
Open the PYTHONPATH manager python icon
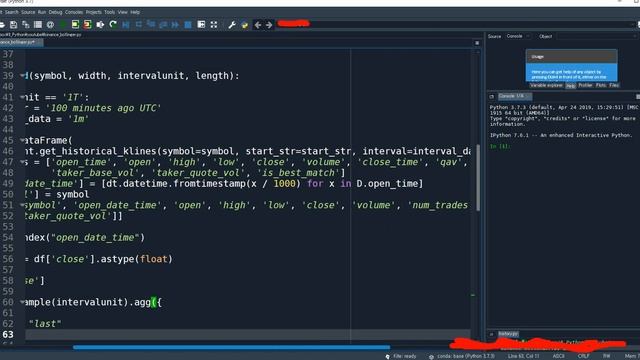click(244, 25)
